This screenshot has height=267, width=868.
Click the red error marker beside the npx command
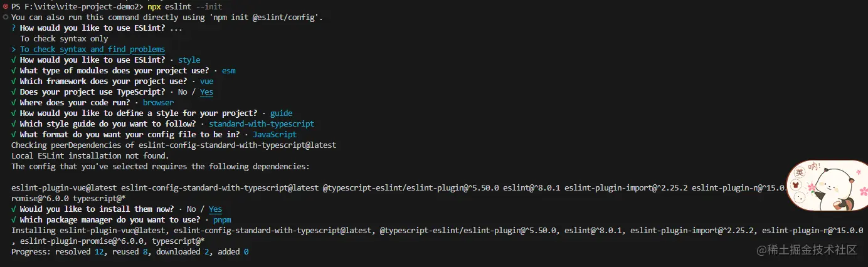[x=5, y=6]
